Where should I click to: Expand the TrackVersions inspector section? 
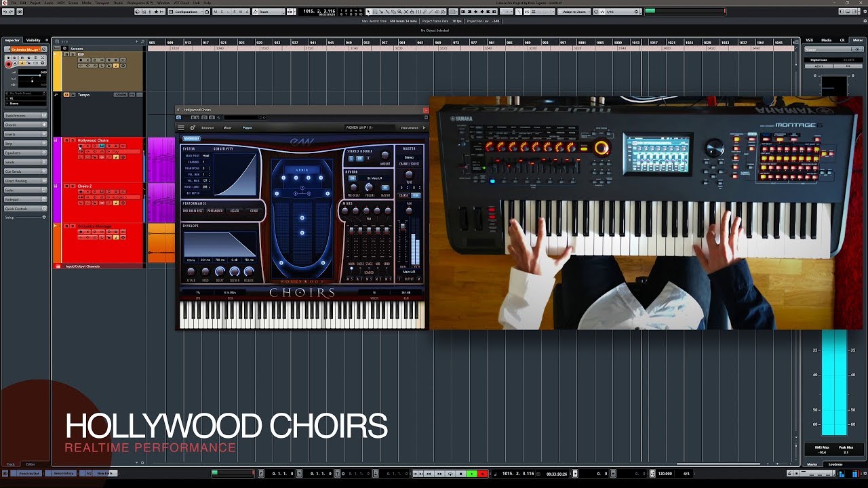click(26, 115)
